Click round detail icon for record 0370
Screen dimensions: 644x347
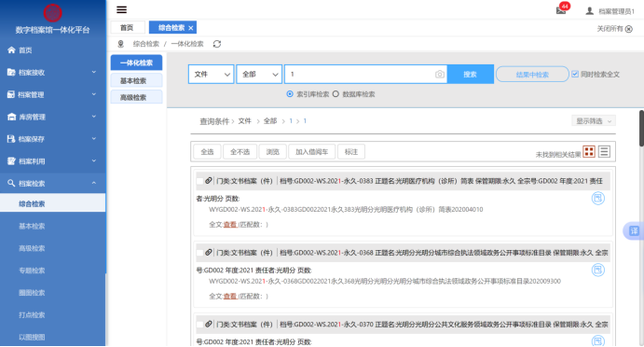click(x=598, y=340)
